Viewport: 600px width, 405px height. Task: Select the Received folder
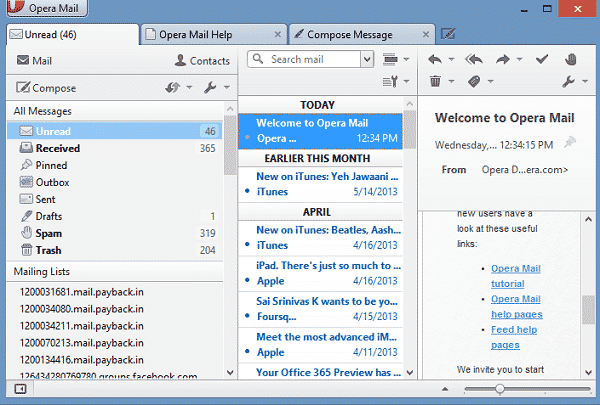point(114,148)
